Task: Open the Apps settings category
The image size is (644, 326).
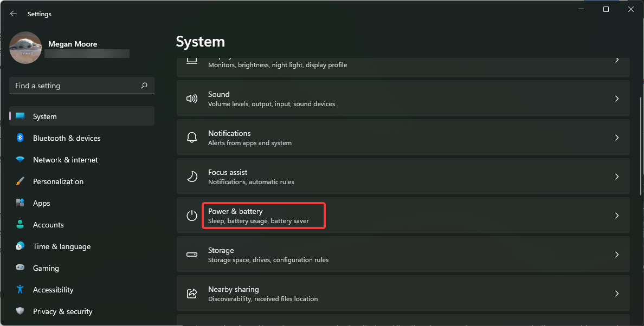Action: click(x=41, y=203)
